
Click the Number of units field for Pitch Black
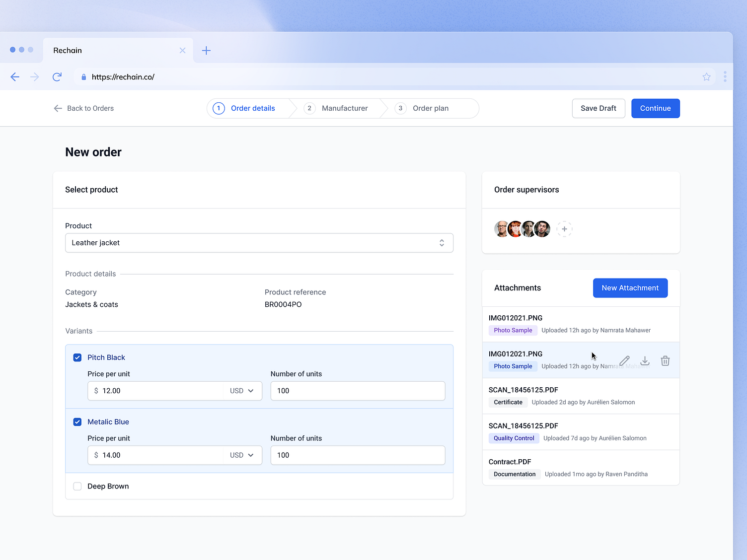pyautogui.click(x=357, y=391)
